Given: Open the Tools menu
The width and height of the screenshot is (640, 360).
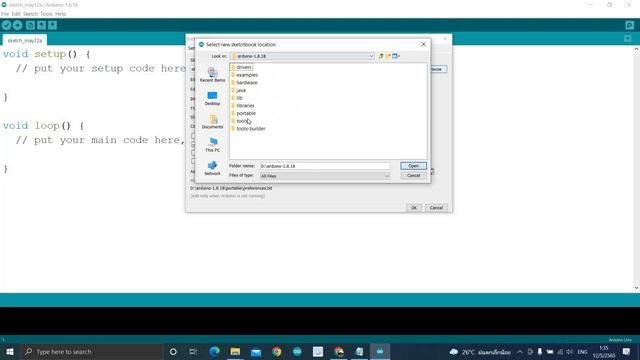Looking at the screenshot, I should [x=46, y=14].
